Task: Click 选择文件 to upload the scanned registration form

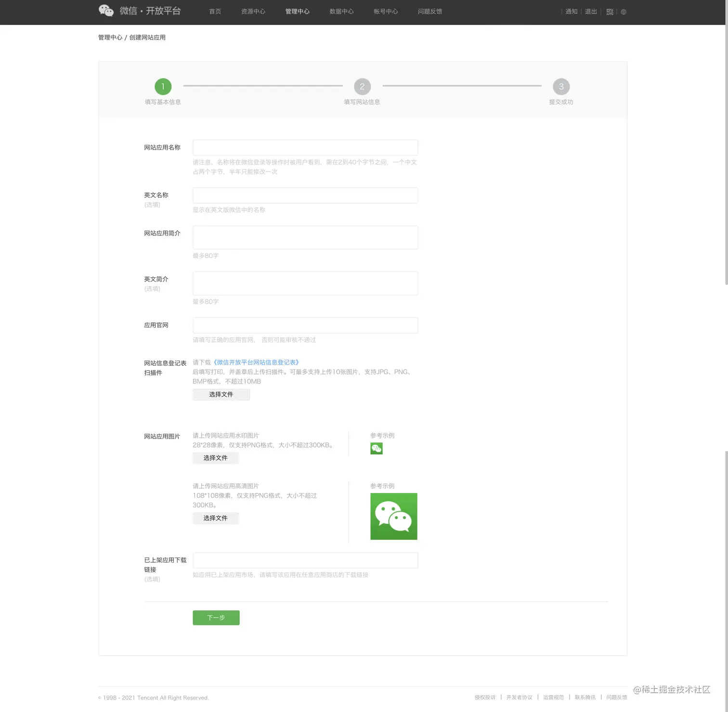Action: tap(221, 394)
